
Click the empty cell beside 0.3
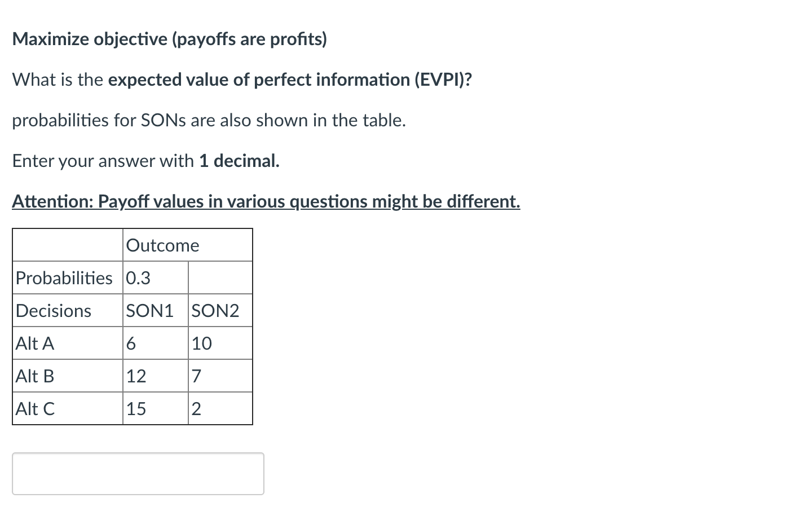point(220,277)
